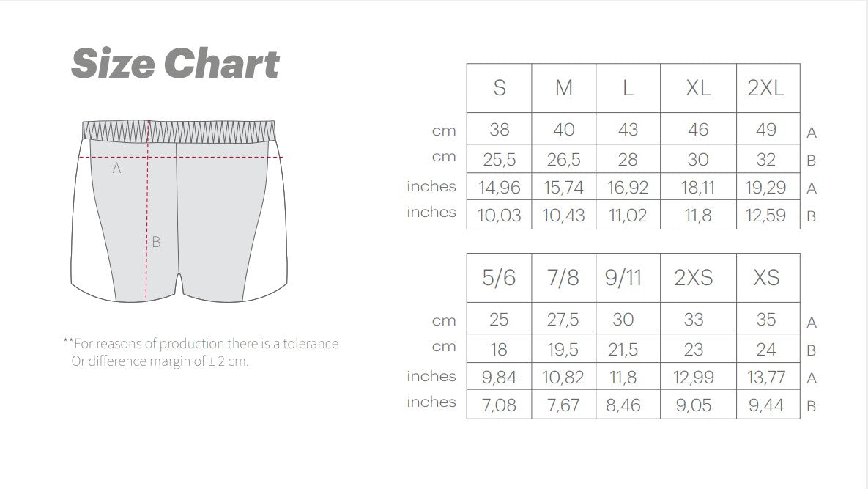Click the XL size column header
This screenshot has height=489, width=868.
(x=698, y=88)
